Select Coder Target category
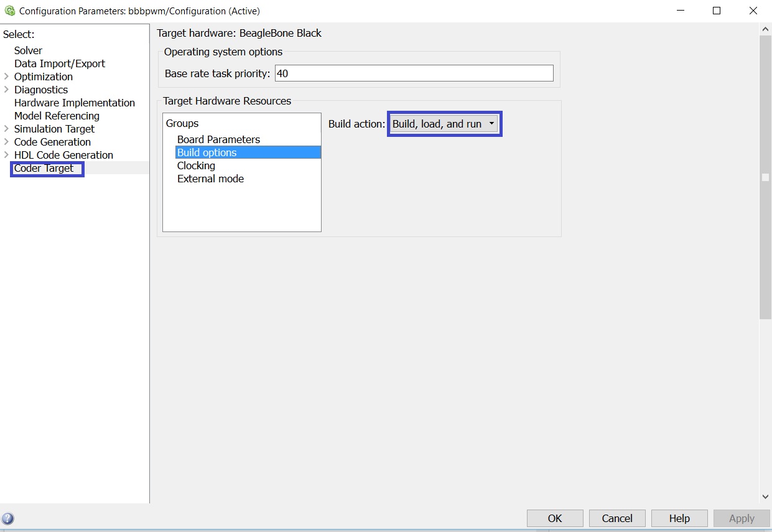772x532 pixels. (x=44, y=168)
